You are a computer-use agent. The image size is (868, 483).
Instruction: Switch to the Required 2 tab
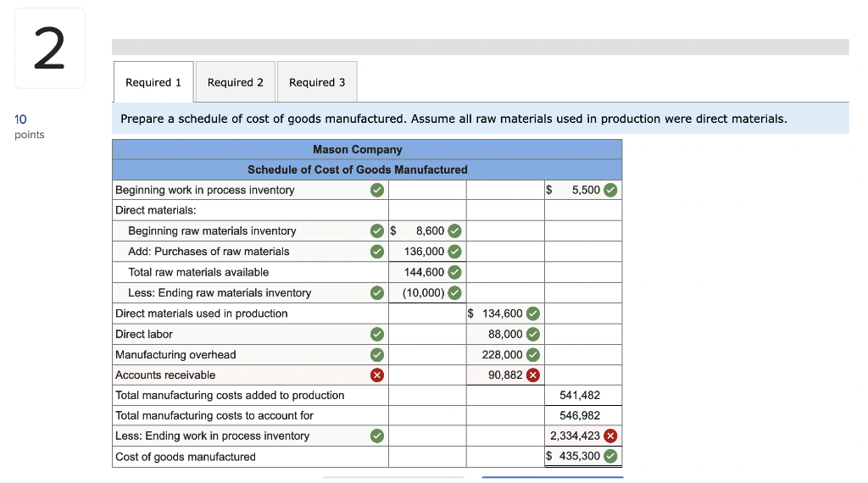point(236,82)
